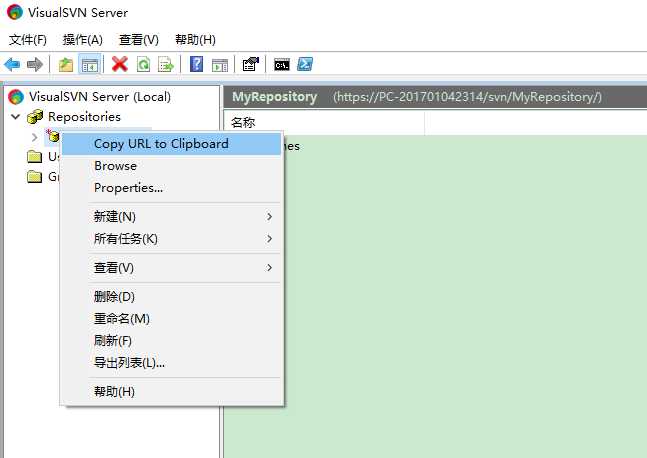Click the repository URL in the header
Image resolution: width=647 pixels, height=458 pixels.
coord(468,97)
